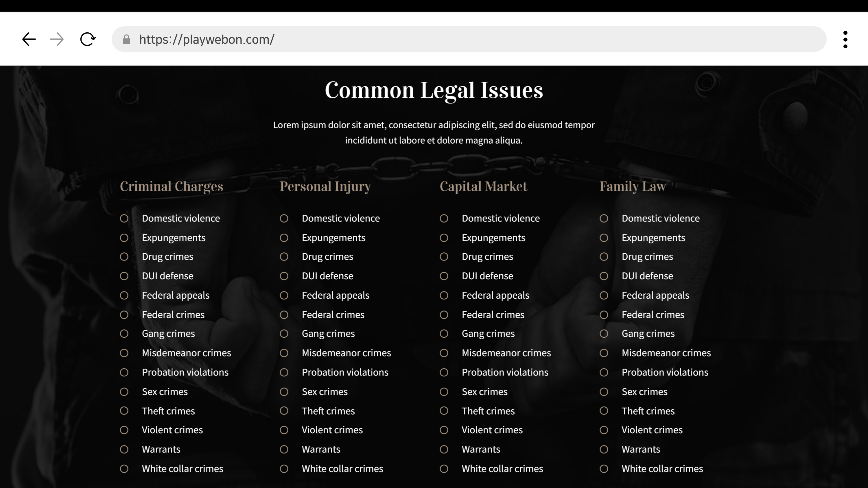868x488 pixels.
Task: Click the browser forward arrow
Action: [57, 39]
